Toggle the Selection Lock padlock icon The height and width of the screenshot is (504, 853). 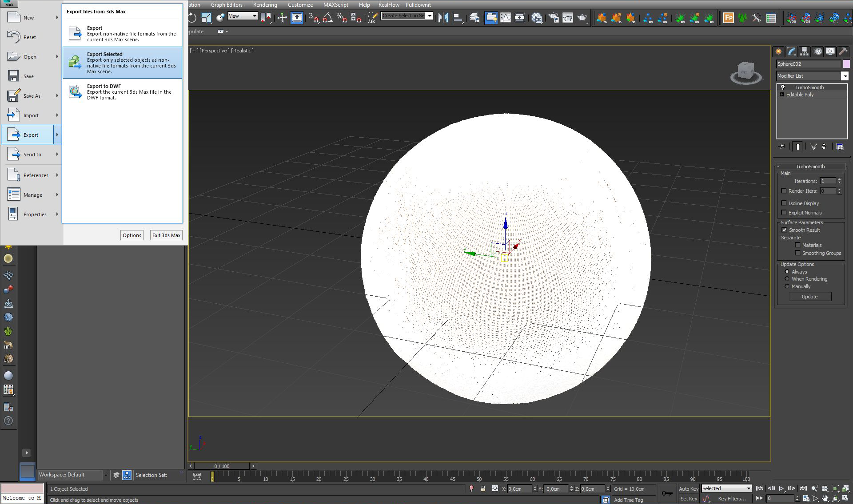click(483, 488)
